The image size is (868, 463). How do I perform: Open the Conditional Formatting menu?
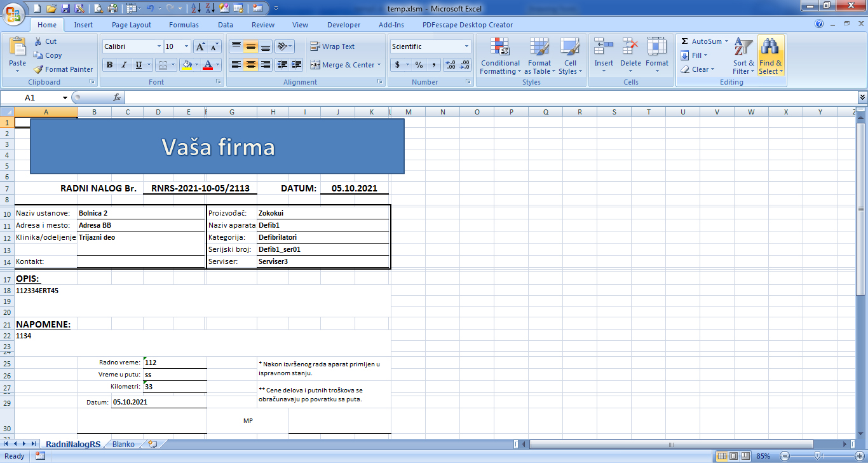pos(499,57)
